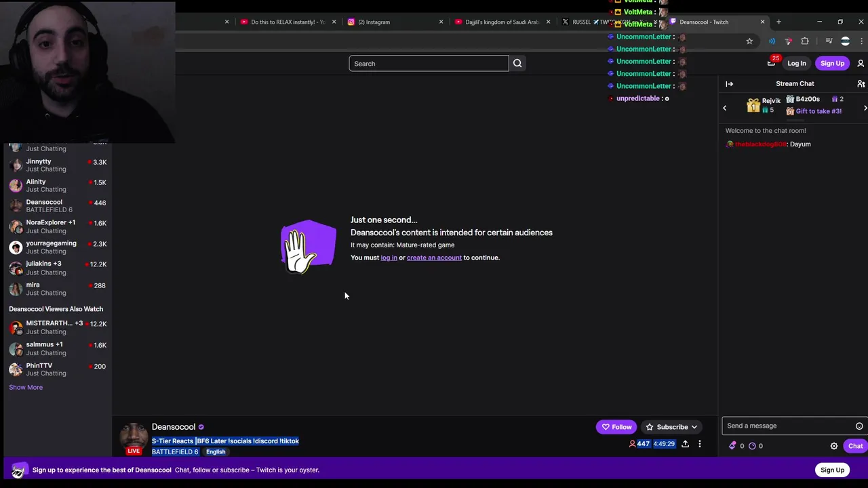Click the 4:49:29 stream uptime
This screenshot has height=488, width=868.
(x=664, y=444)
